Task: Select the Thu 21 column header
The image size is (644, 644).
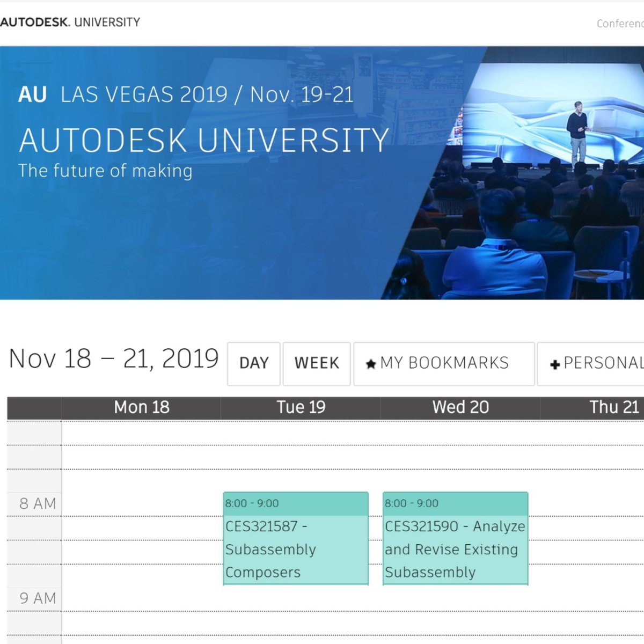Action: click(592, 407)
